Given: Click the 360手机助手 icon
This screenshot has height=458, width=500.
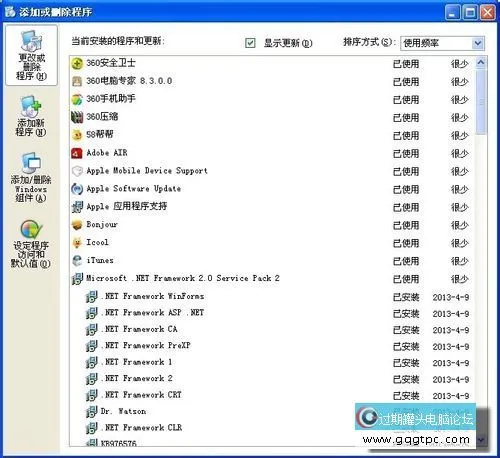Looking at the screenshot, I should point(77,99).
